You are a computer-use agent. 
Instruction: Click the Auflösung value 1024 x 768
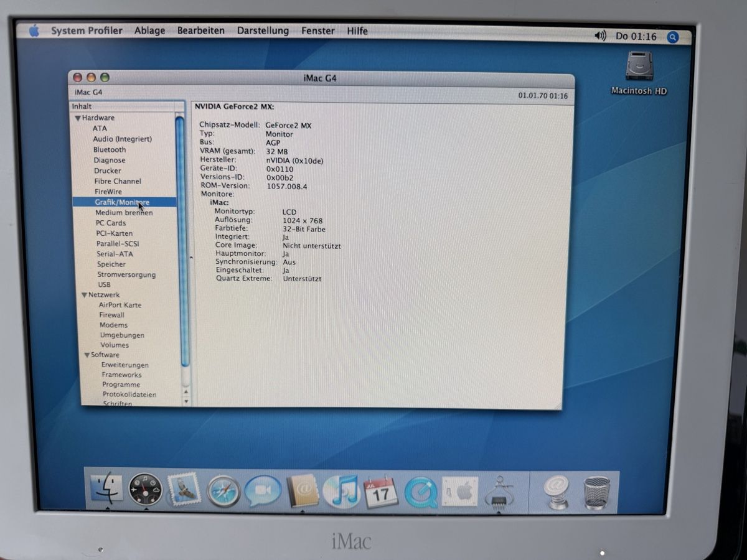click(303, 220)
